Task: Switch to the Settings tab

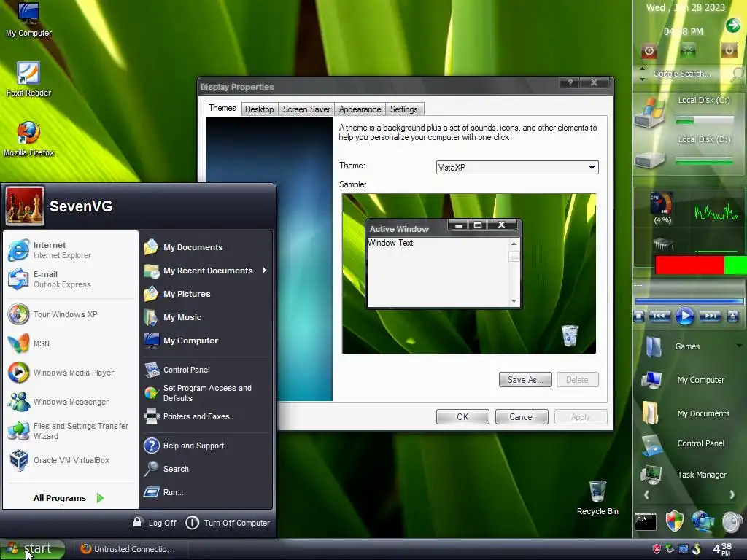Action: tap(404, 109)
